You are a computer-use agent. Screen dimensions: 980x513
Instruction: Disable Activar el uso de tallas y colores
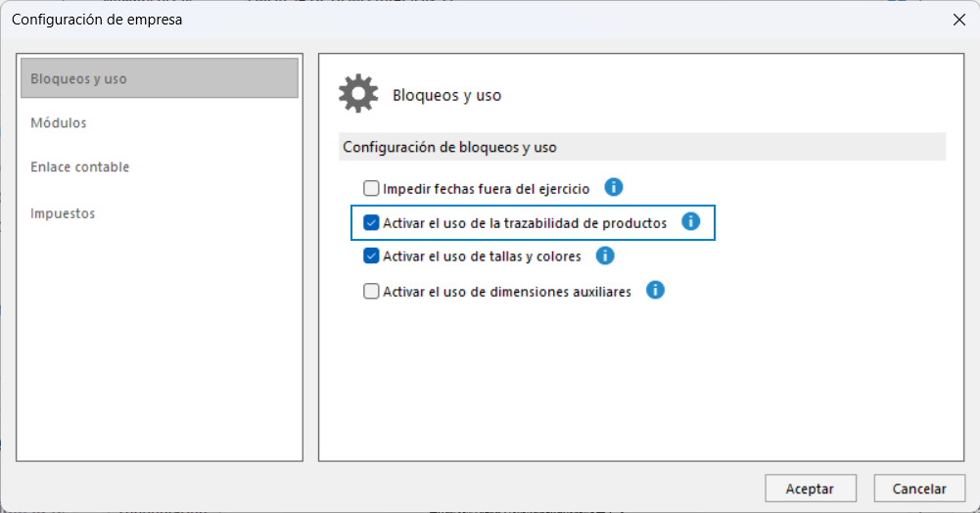pyautogui.click(x=371, y=256)
